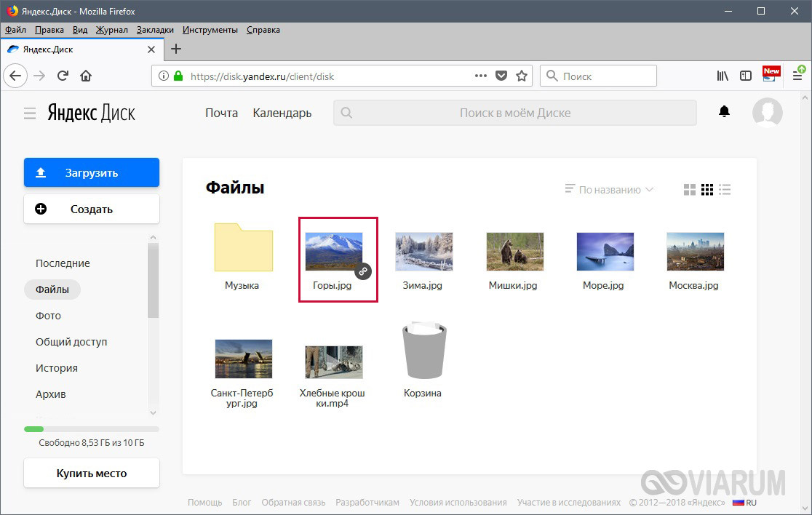
Task: Close the Яндекс.Диск tab
Action: click(x=151, y=49)
